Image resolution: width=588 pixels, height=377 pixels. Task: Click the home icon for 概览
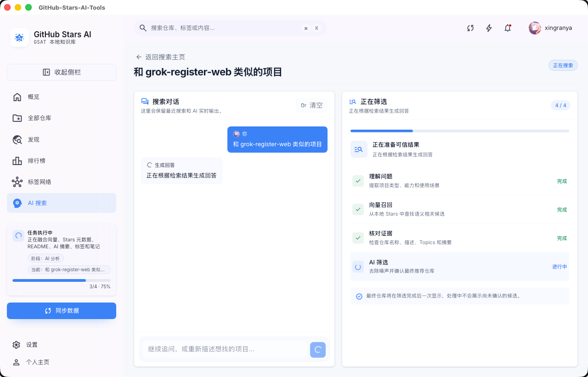tap(17, 97)
